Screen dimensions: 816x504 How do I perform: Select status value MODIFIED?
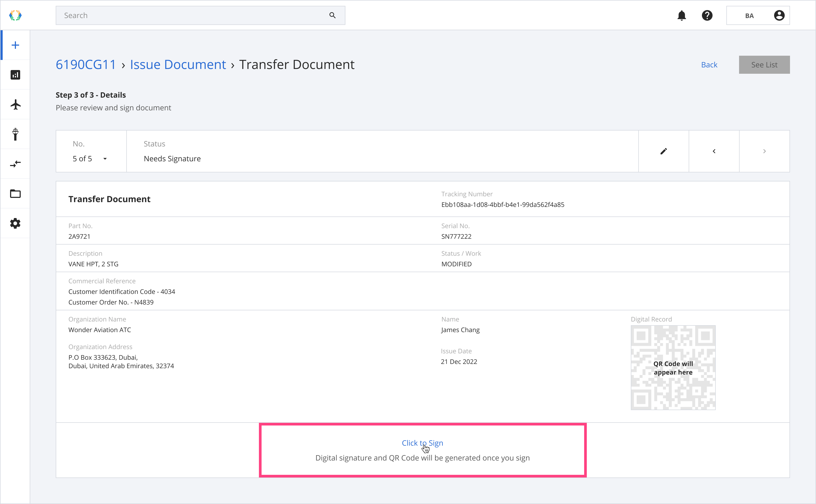point(456,264)
